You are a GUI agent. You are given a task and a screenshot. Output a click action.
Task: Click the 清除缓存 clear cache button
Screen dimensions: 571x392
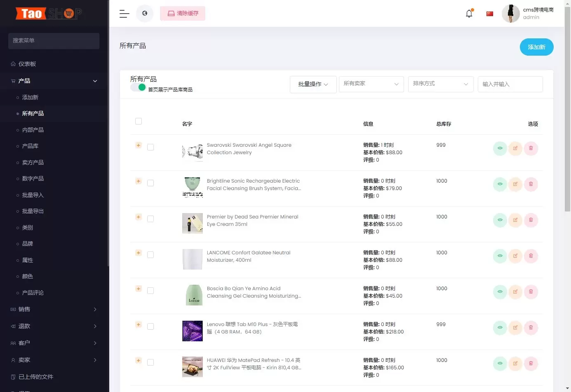(x=183, y=13)
